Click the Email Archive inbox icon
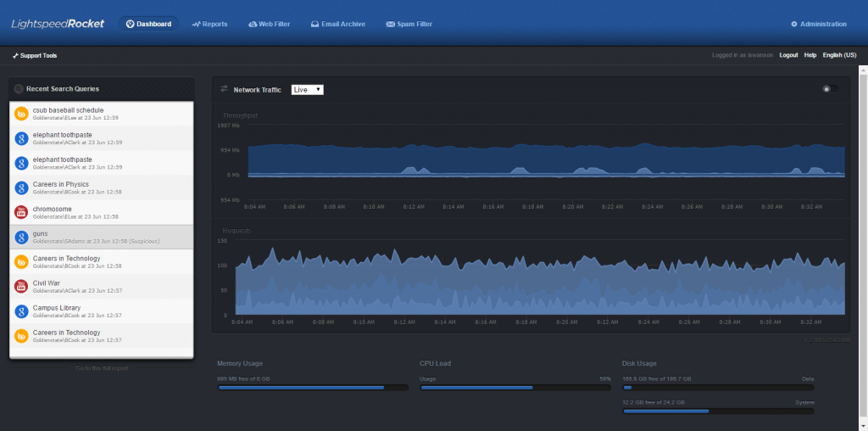This screenshot has width=868, height=431. click(314, 25)
